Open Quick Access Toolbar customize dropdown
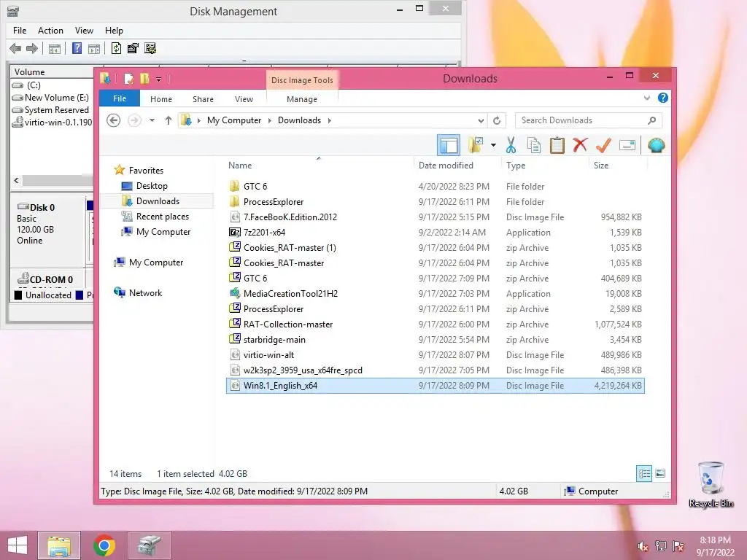 coord(158,79)
